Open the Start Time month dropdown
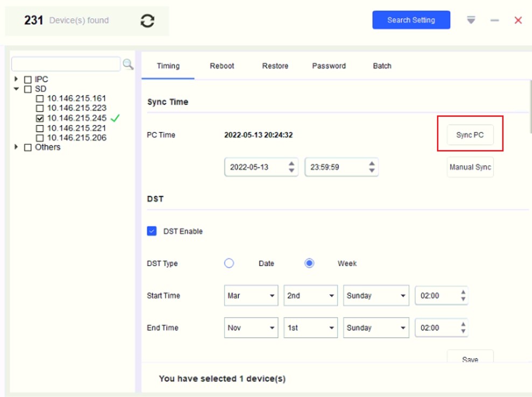The height and width of the screenshot is (397, 532). tap(251, 296)
